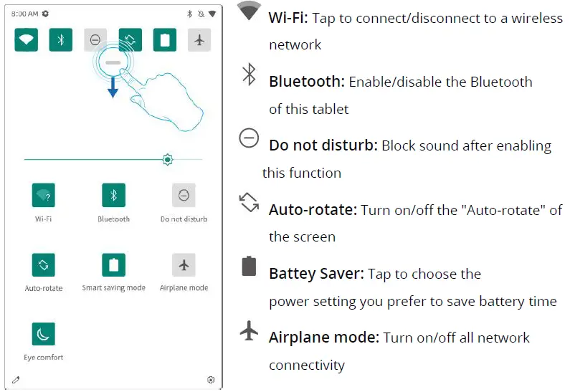Image resolution: width=570 pixels, height=392 pixels.
Task: Disable the Smart saving mode tile
Action: (x=113, y=264)
